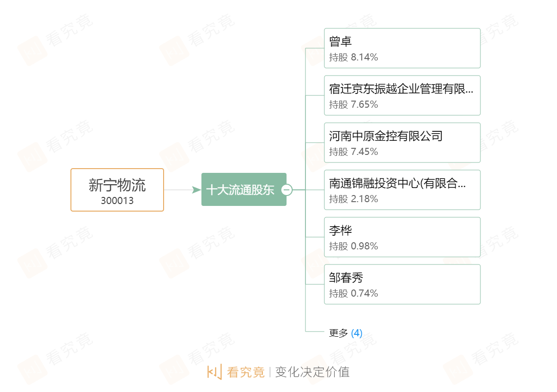
Task: Click shareholder 邹春秀 name
Action: pos(346,278)
